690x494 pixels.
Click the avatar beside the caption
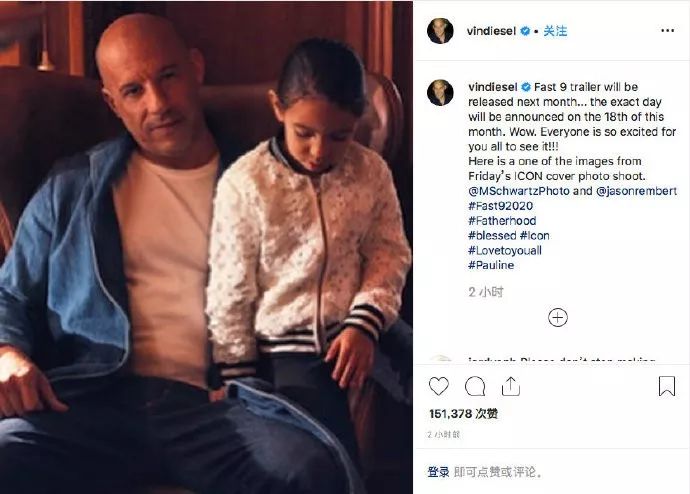click(440, 92)
